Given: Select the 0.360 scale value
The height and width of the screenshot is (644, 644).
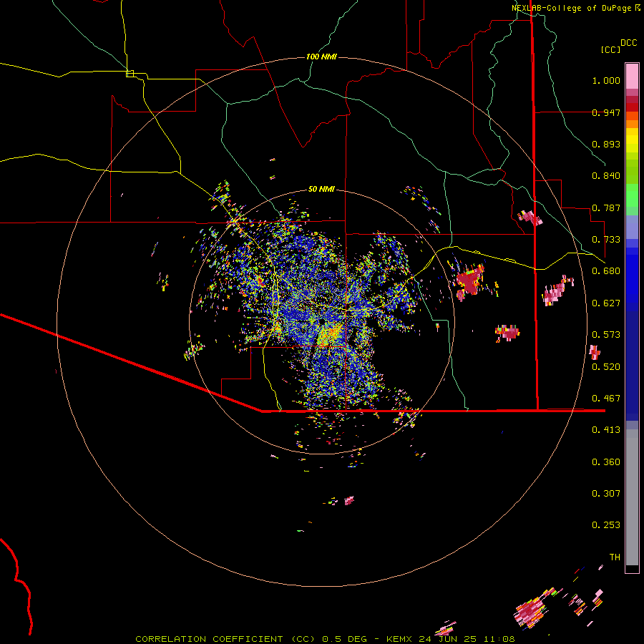Looking at the screenshot, I should (606, 462).
